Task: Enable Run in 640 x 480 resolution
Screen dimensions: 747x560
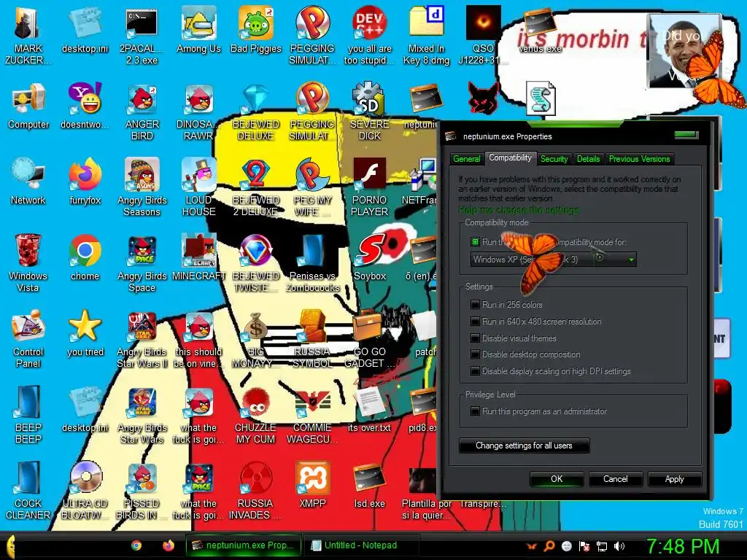Action: [x=475, y=322]
